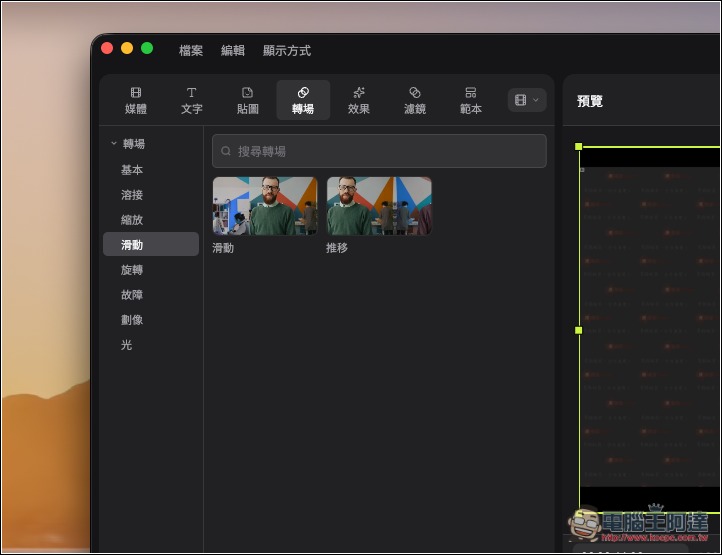Select the 旋轉 transition category
Viewport: 722px width, 555px height.
(132, 270)
